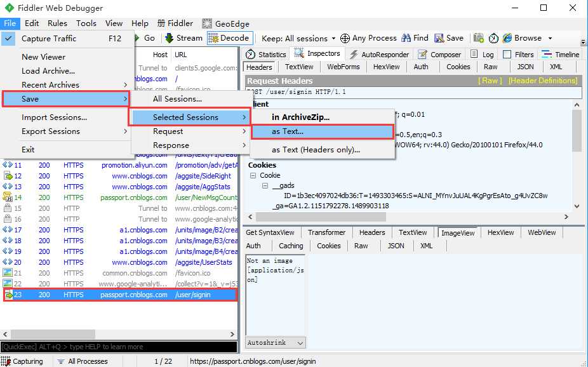Toggle the Filters tab checkbox
The image size is (588, 367).
[507, 55]
